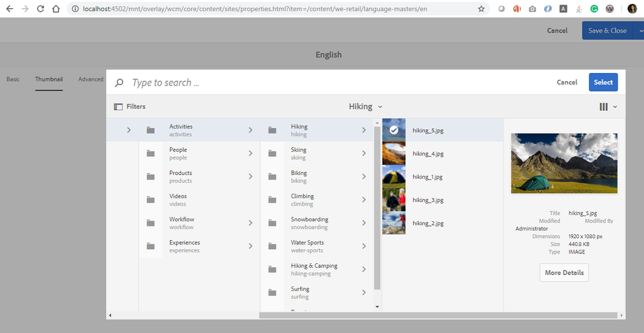
Task: Click the search magnifier icon
Action: click(119, 83)
